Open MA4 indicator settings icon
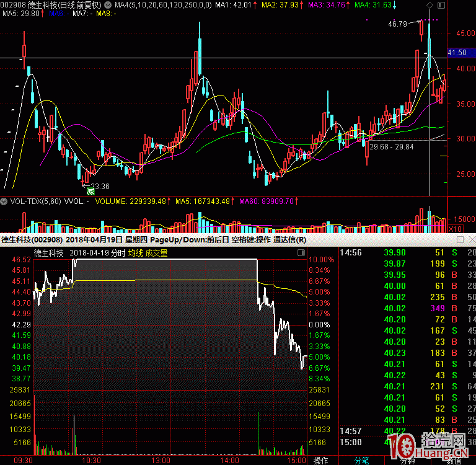 click(107, 5)
